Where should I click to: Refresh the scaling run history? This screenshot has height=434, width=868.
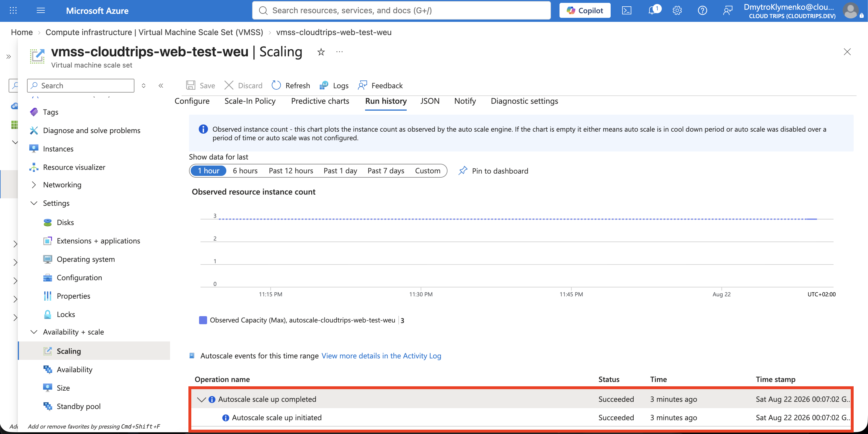[291, 86]
